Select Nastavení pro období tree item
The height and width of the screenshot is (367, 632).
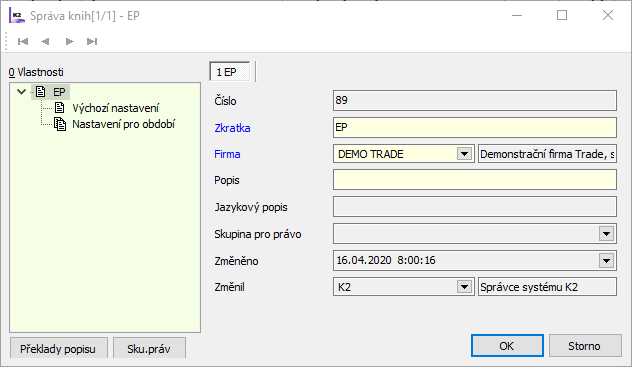(123, 124)
